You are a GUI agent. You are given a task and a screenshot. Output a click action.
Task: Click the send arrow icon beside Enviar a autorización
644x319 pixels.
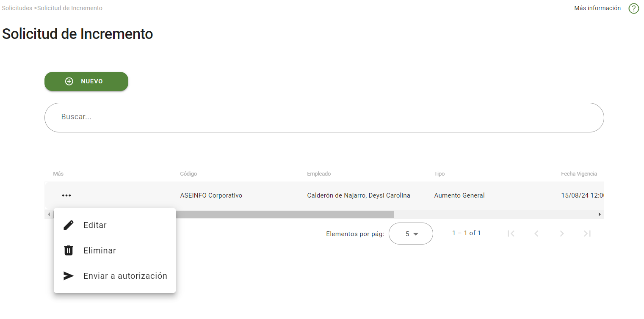68,275
